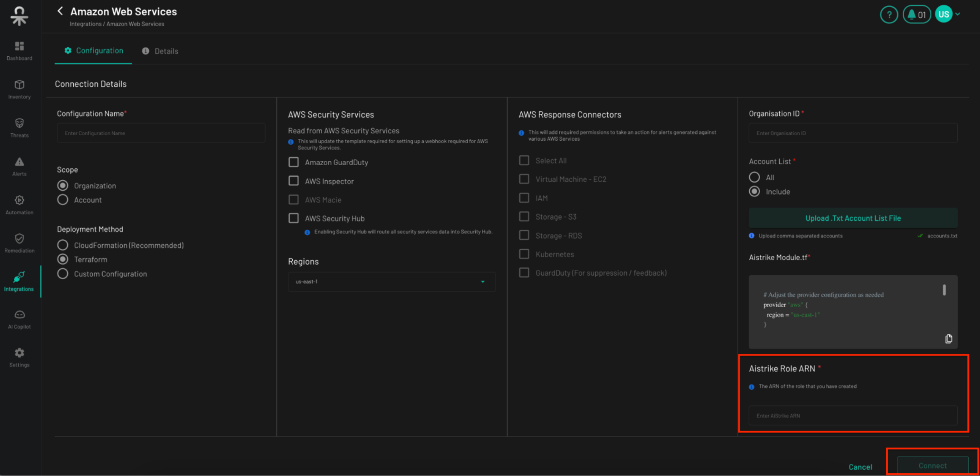The height and width of the screenshot is (476, 980).
Task: Check the IAM response connector
Action: tap(524, 198)
